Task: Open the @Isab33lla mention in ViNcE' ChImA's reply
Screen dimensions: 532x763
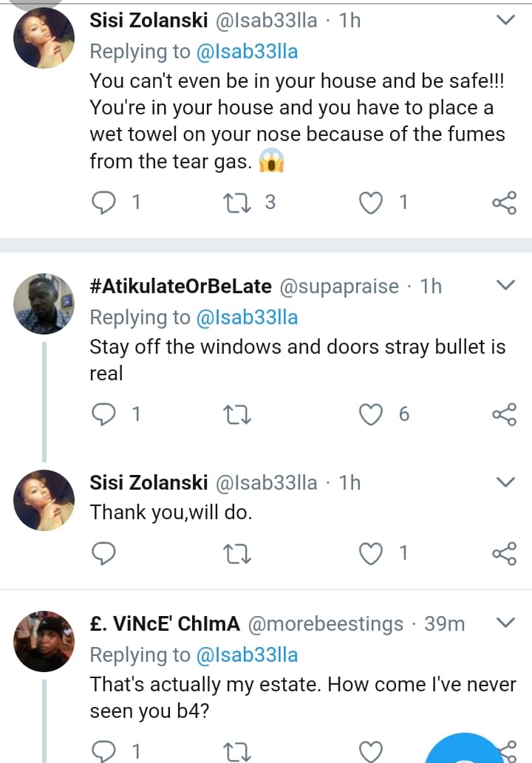Action: pos(246,655)
